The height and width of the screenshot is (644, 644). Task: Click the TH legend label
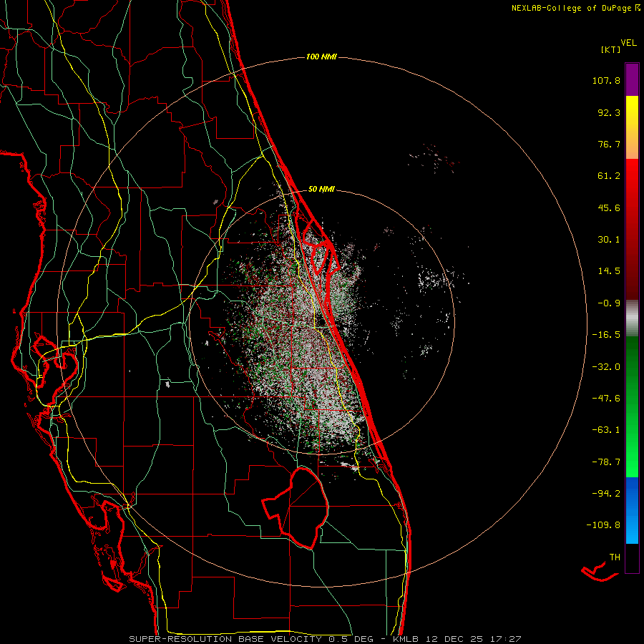click(615, 557)
